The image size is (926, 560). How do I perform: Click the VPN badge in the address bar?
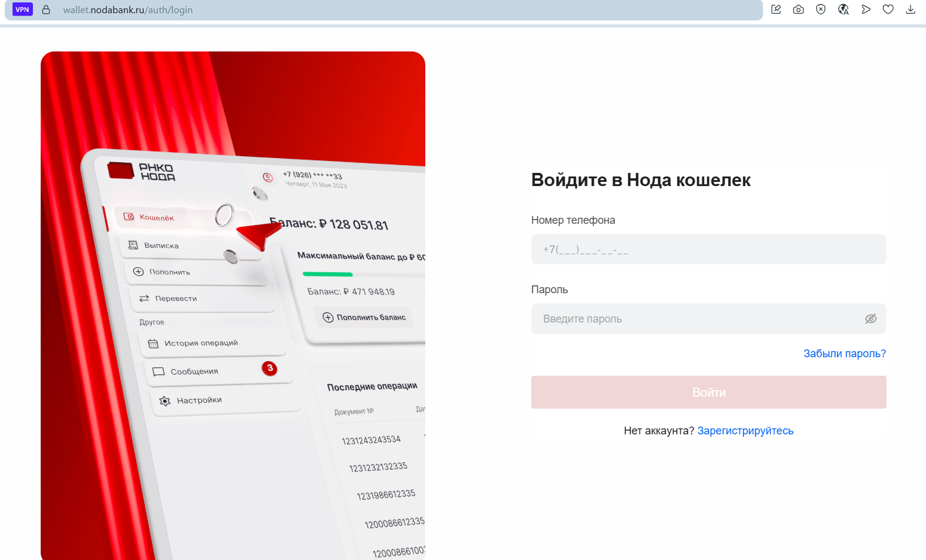tap(23, 10)
